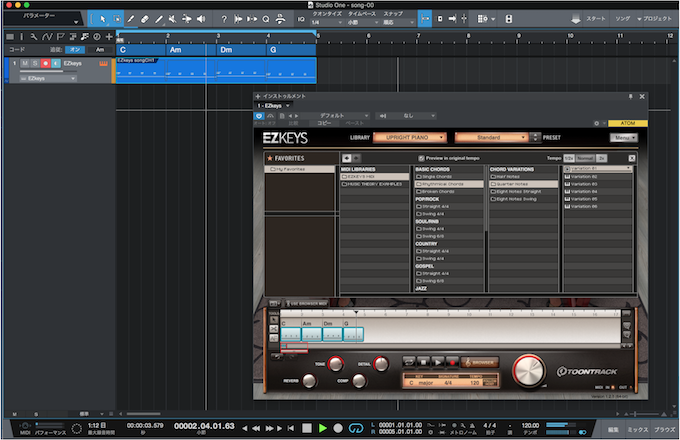
Task: Click the scissors tool in EZkeys
Action: coord(274,329)
